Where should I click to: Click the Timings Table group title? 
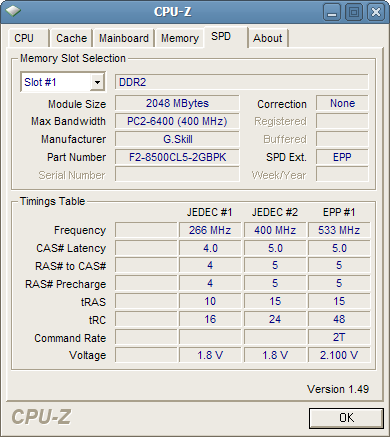[52, 201]
